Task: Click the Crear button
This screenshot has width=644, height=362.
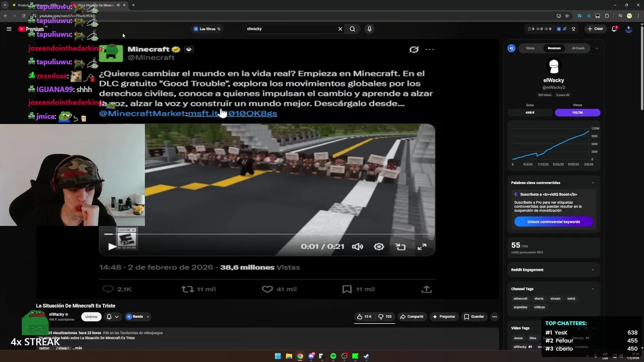Action: 595,29
